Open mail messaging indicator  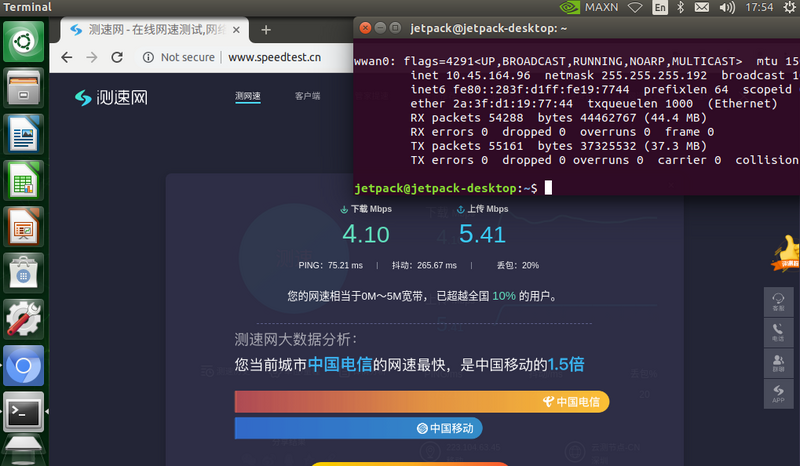702,7
